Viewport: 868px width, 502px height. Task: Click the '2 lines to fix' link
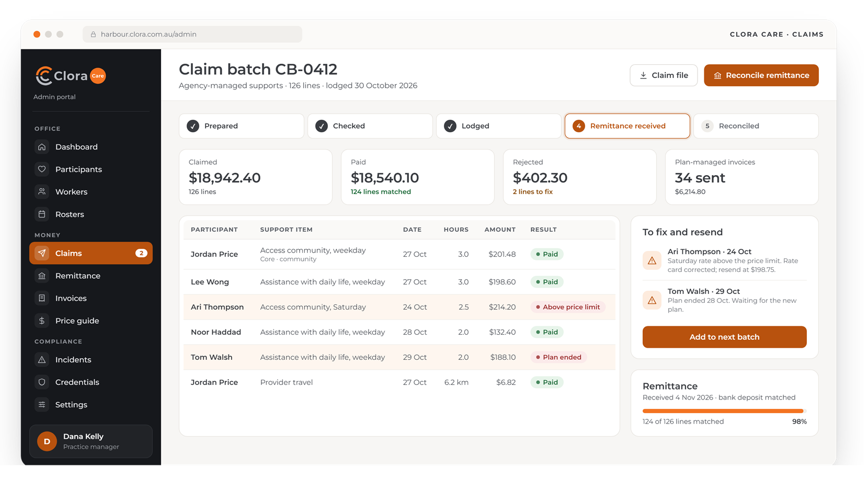tap(532, 192)
